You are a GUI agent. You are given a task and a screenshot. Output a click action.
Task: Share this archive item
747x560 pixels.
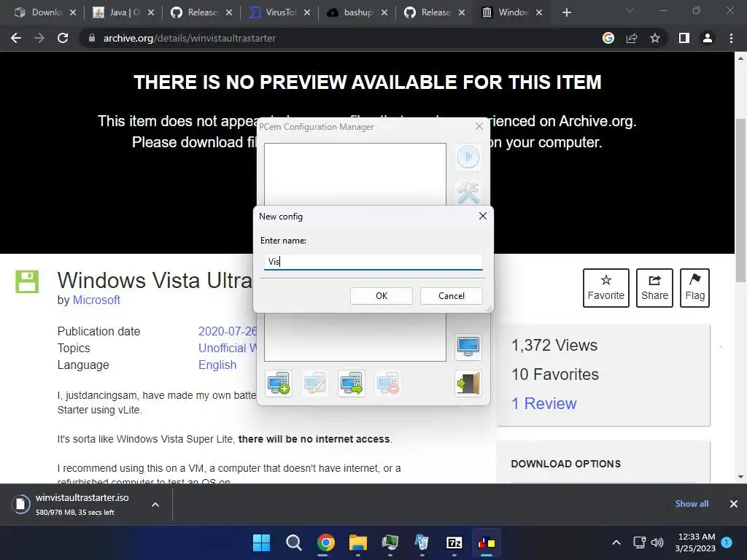point(654,287)
